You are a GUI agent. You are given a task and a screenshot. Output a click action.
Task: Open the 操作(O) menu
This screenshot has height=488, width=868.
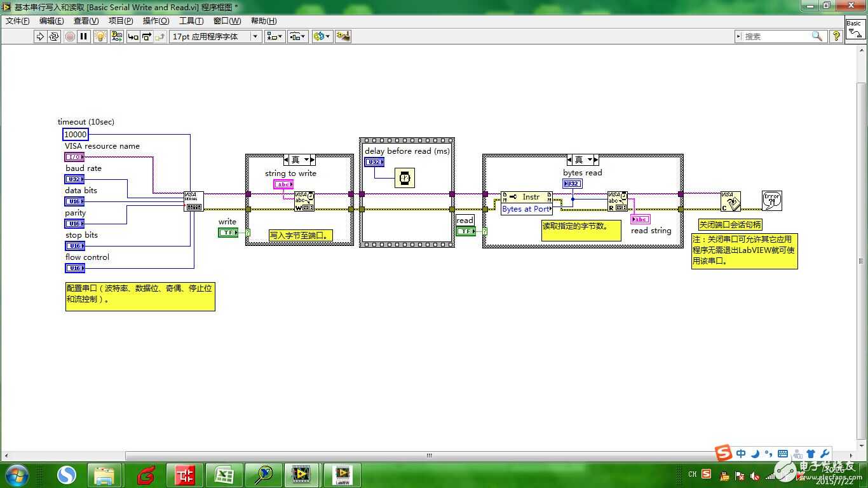tap(156, 20)
